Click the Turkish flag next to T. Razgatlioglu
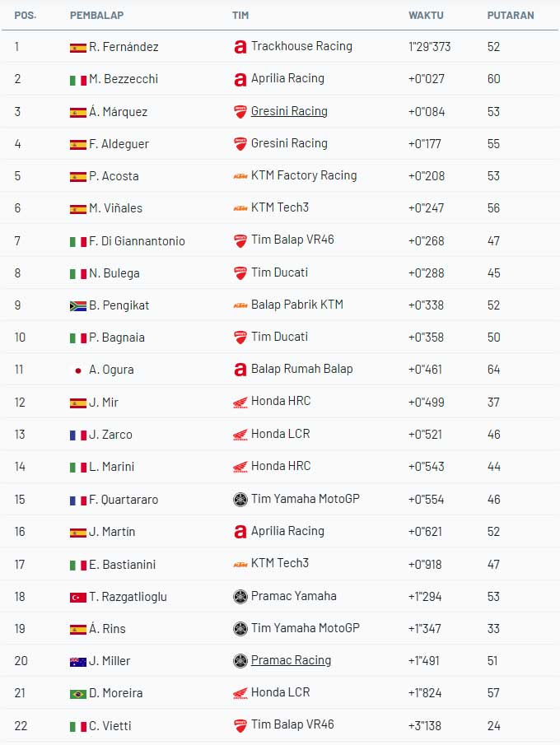 (78, 597)
